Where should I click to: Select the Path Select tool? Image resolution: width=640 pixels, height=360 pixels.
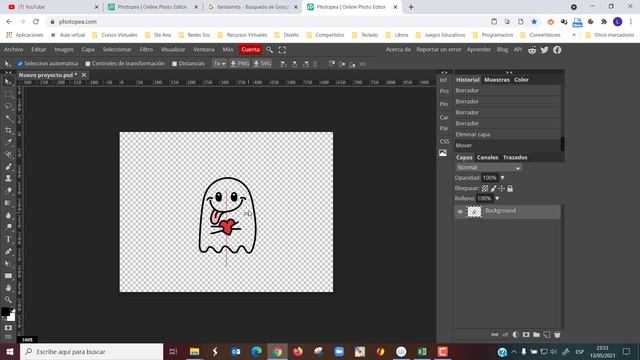coord(8,264)
